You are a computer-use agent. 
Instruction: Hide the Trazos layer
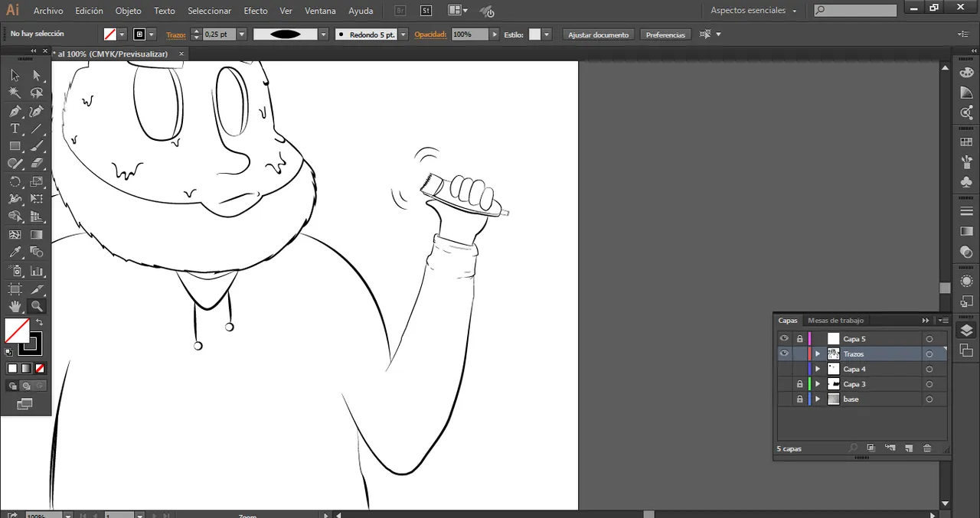point(784,353)
